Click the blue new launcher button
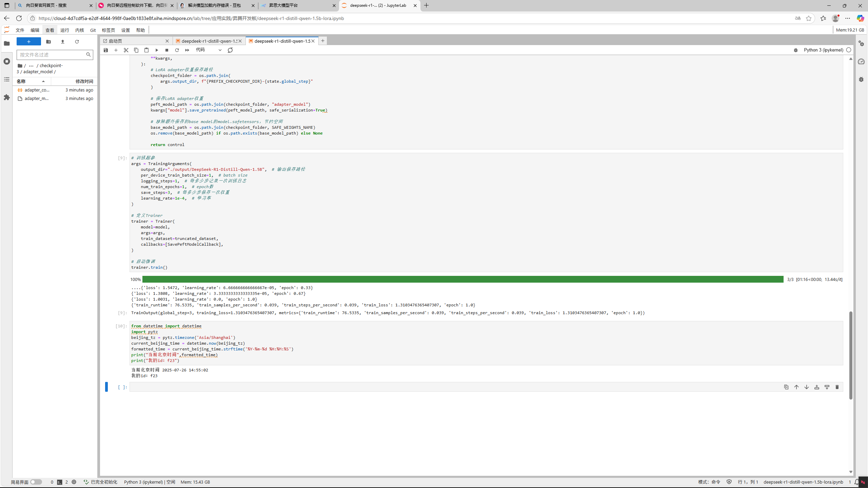Screen dimensions: 868x488 pos(29,42)
